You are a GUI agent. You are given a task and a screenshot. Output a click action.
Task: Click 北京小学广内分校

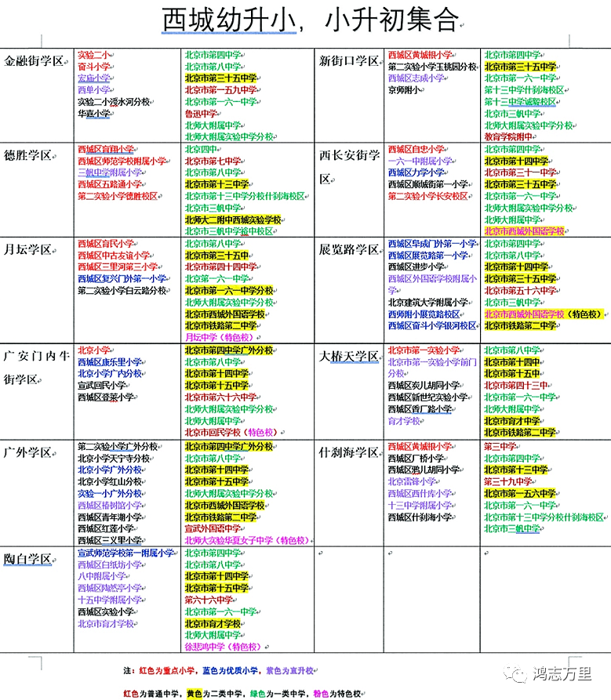110,373
